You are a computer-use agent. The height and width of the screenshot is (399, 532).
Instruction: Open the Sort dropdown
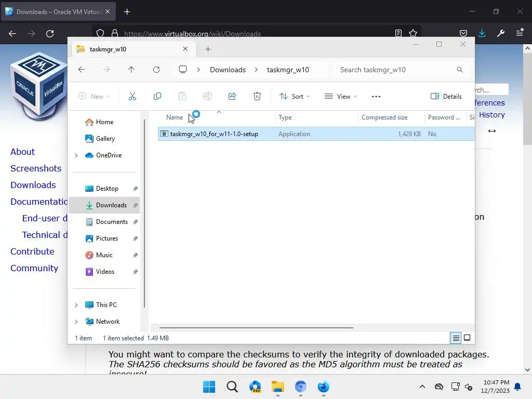pyautogui.click(x=294, y=96)
